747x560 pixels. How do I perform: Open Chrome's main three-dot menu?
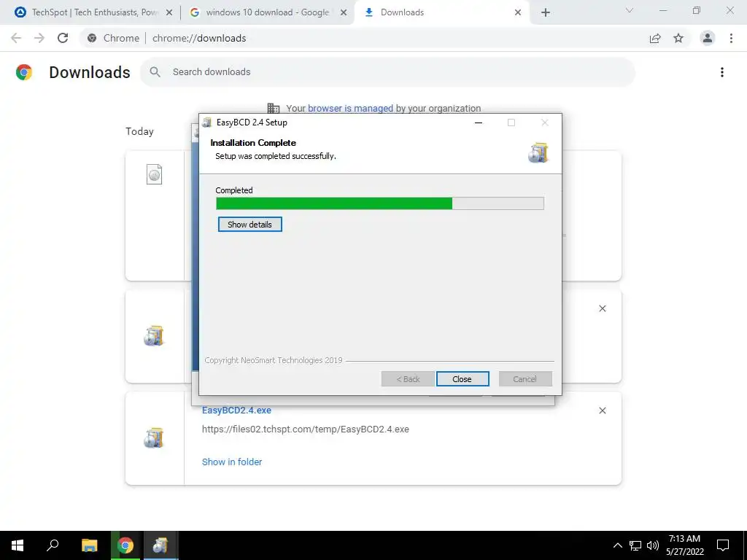pyautogui.click(x=731, y=38)
